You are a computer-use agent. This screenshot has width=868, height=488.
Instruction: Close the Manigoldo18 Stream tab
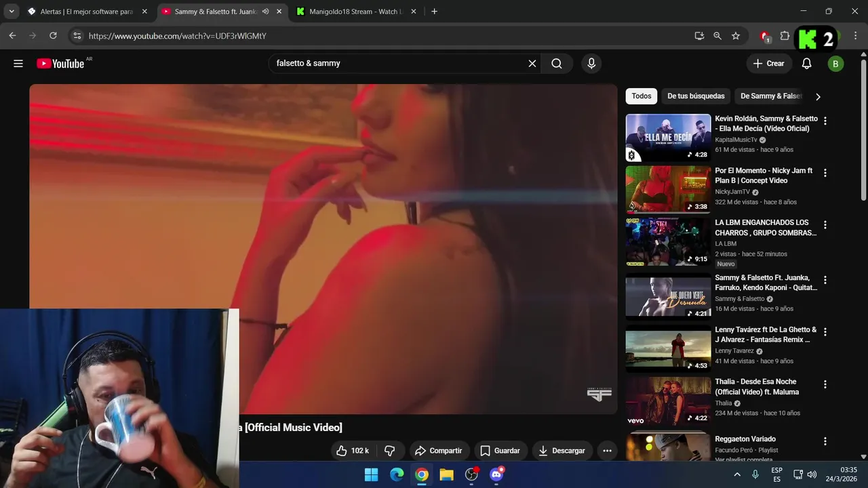[x=414, y=12]
